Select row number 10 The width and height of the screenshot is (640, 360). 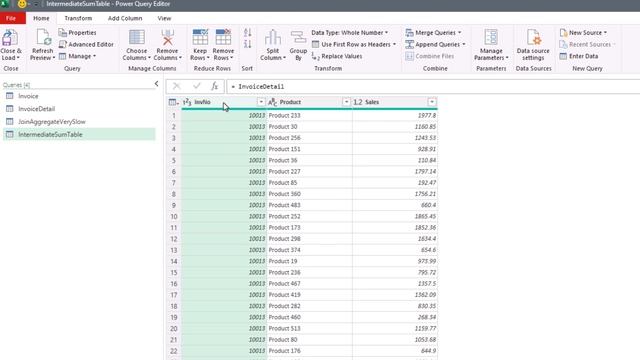point(174,216)
